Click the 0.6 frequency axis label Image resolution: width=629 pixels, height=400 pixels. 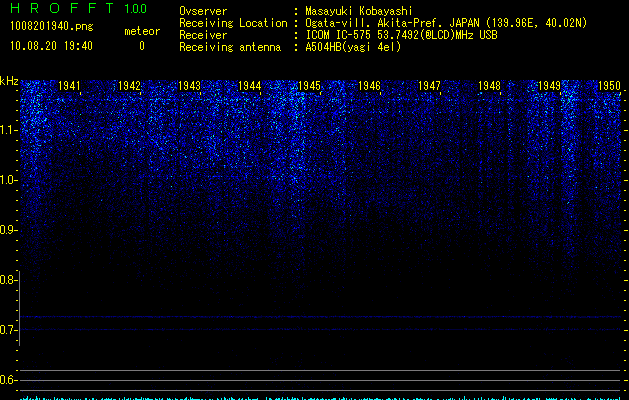(x=7, y=380)
